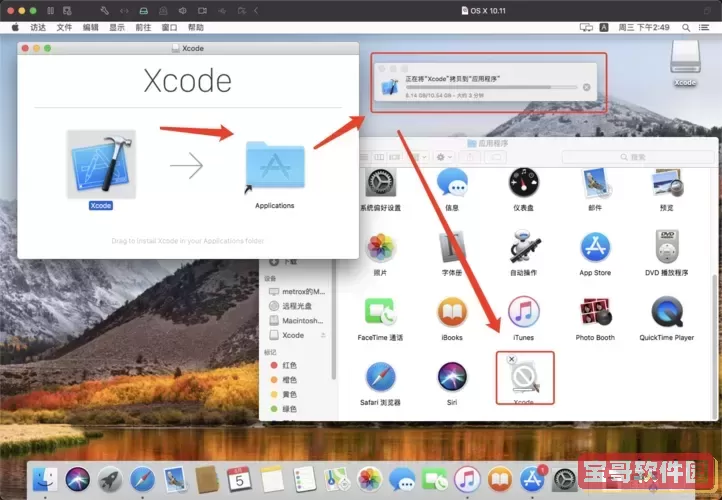Open the 信息 Messages app icon
This screenshot has height=500, width=722.
click(452, 183)
